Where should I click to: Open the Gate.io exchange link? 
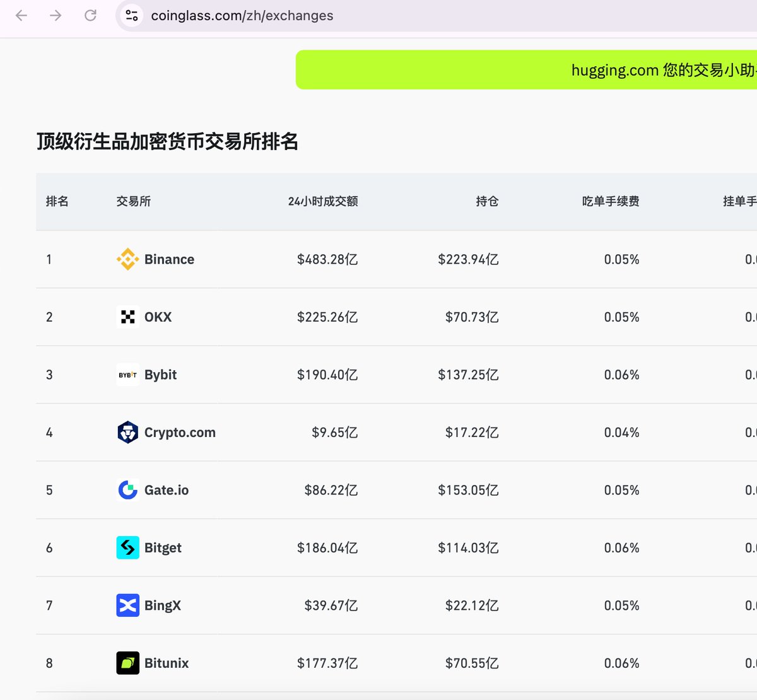point(167,490)
